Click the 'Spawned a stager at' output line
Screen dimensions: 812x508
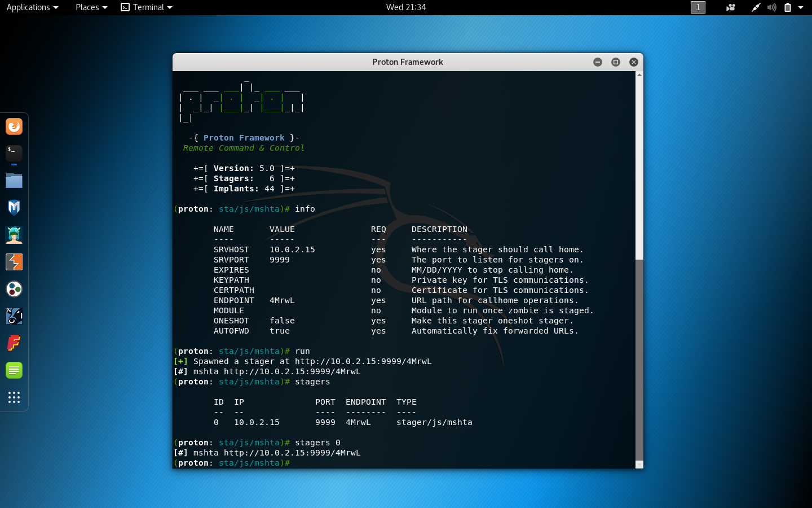(x=303, y=361)
